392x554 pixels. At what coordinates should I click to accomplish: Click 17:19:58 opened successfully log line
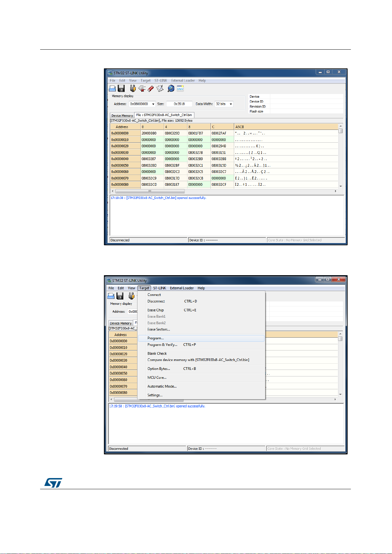tap(157, 406)
